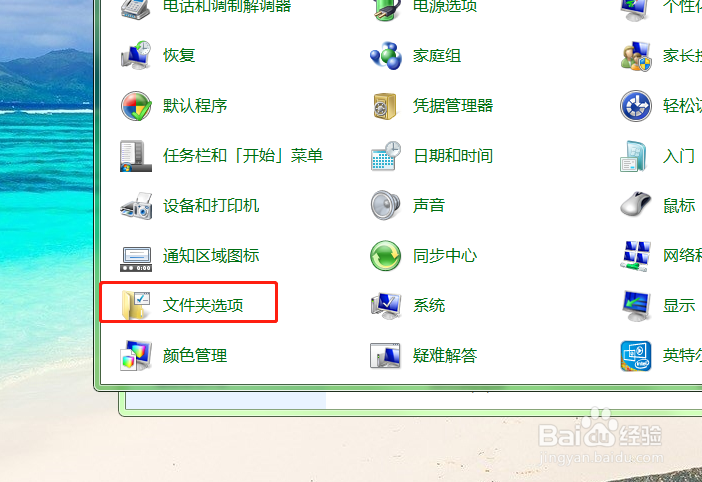Click the 鼠标 mouse icon
The height and width of the screenshot is (482, 702).
(x=636, y=205)
